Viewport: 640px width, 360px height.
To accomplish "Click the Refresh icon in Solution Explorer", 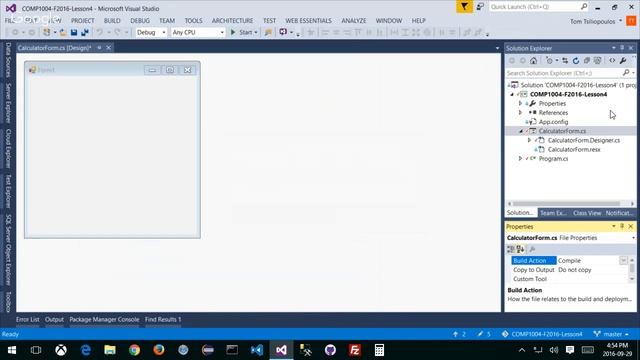I will (576, 61).
